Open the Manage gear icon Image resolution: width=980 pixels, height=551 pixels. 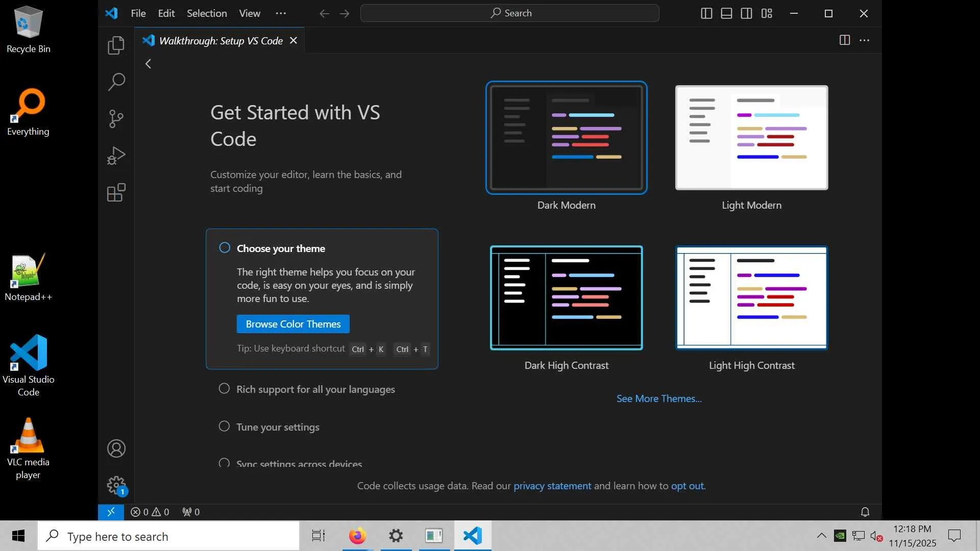116,485
